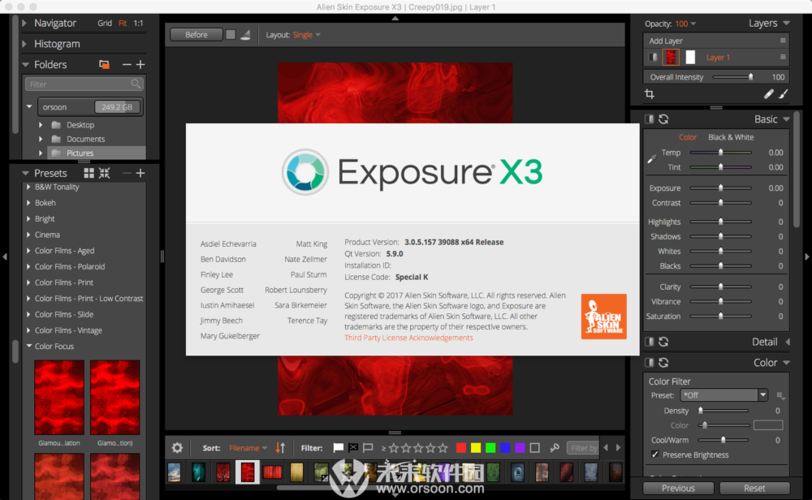The image size is (812, 500).
Task: Click the folder bookmark icon beside Folders
Action: click(x=104, y=65)
